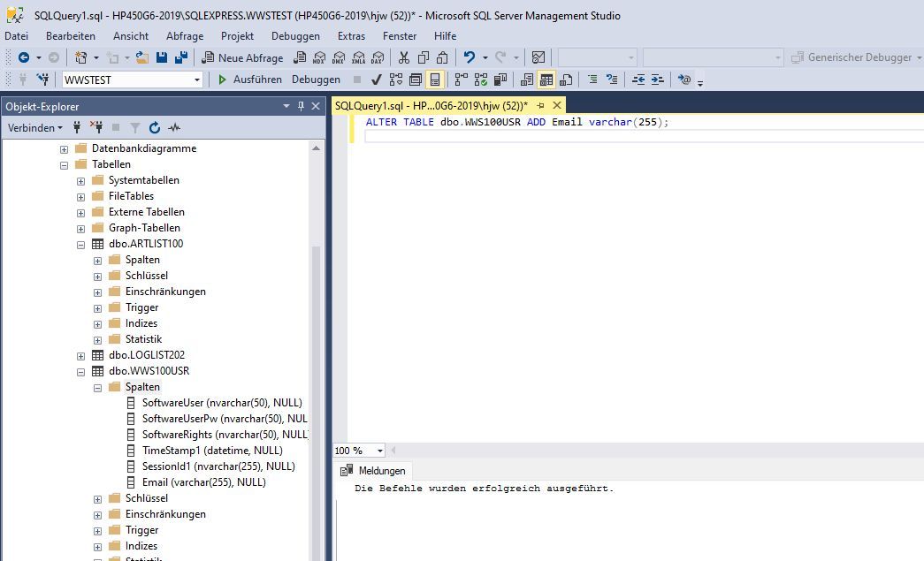Image resolution: width=924 pixels, height=561 pixels.
Task: Collapse the Tabellen folder
Action: 65,165
